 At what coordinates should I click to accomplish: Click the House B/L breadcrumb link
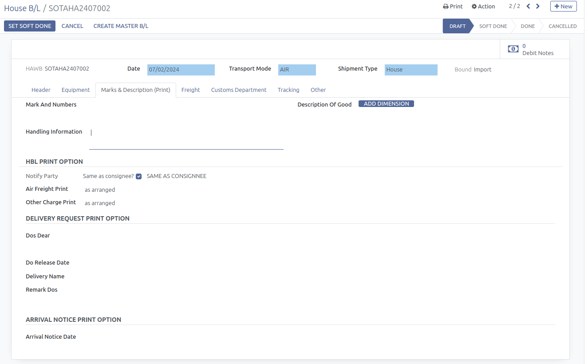(22, 8)
